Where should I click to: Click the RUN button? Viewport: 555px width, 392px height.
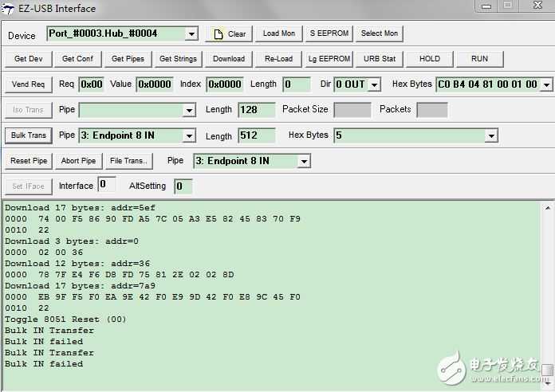coord(479,59)
